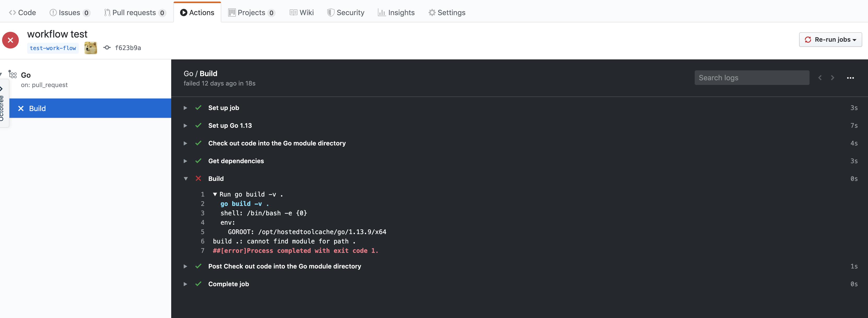Click the commit icon beside f623b9a
This screenshot has width=868, height=318.
coord(107,48)
